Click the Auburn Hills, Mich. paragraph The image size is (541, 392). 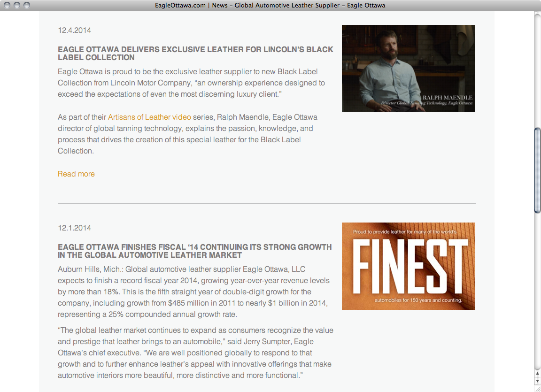click(x=193, y=292)
